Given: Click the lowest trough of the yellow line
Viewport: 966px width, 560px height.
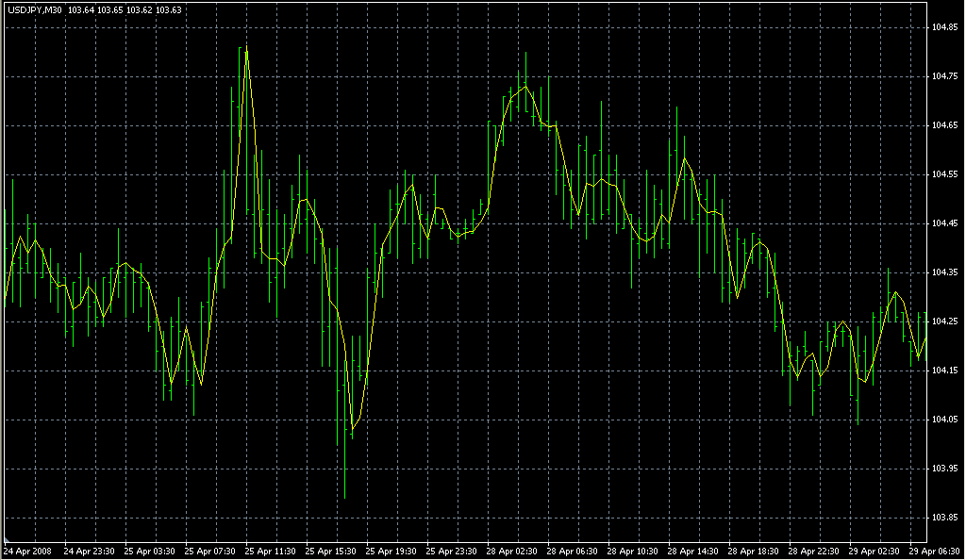Looking at the screenshot, I should 352,430.
